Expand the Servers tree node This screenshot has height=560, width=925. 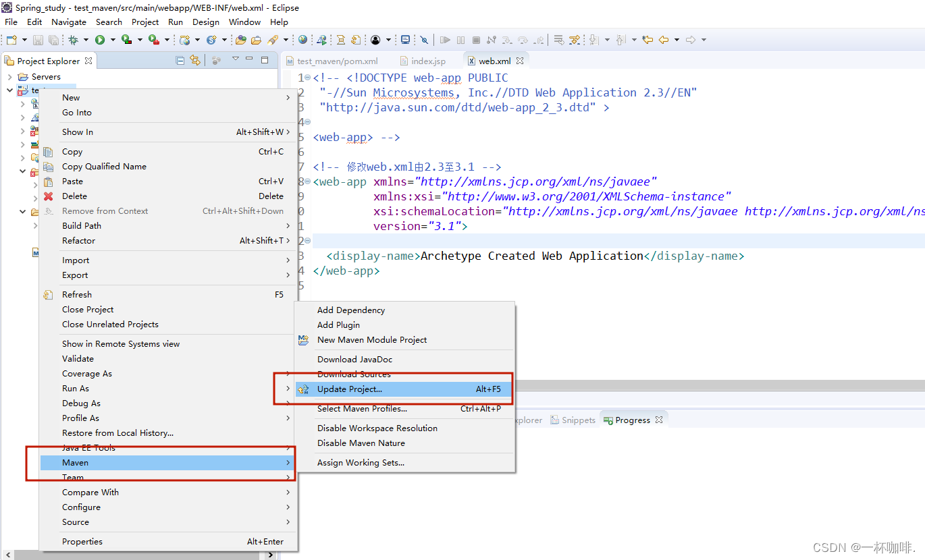click(10, 77)
